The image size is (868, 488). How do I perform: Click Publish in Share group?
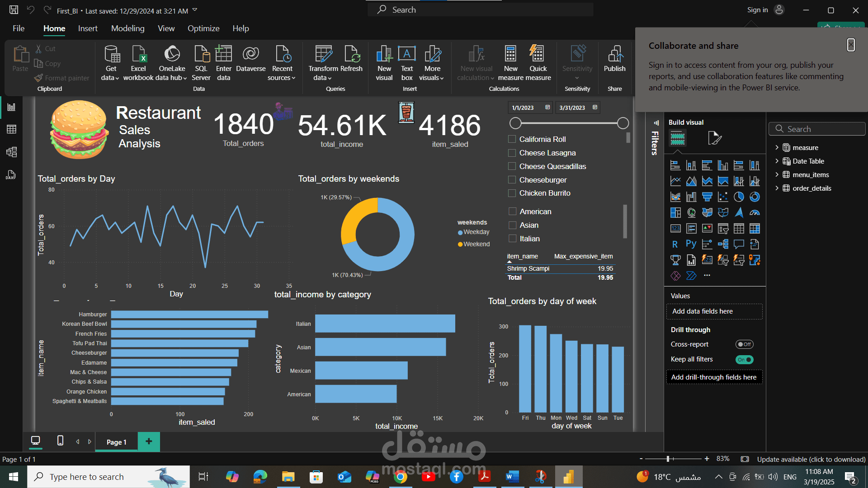point(615,59)
